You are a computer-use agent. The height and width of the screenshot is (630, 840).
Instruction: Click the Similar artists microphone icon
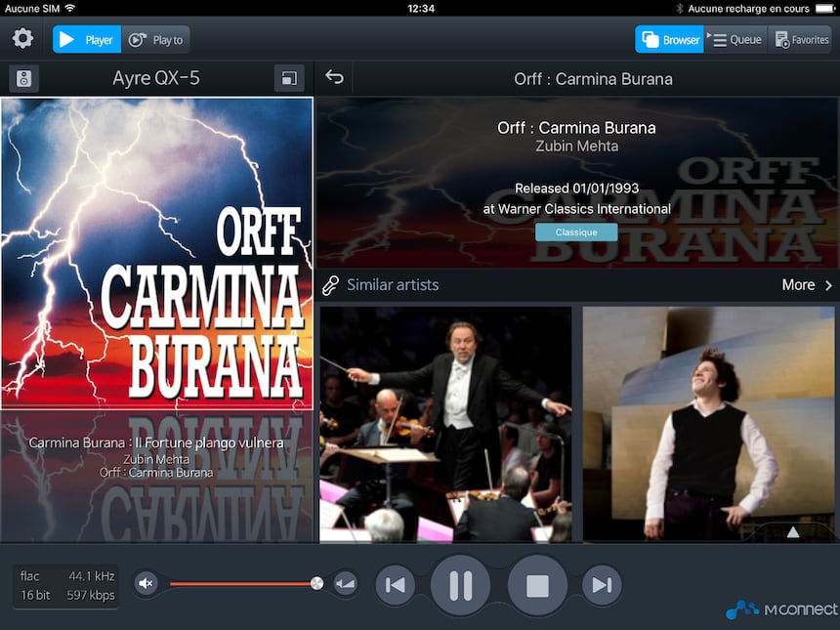click(330, 285)
